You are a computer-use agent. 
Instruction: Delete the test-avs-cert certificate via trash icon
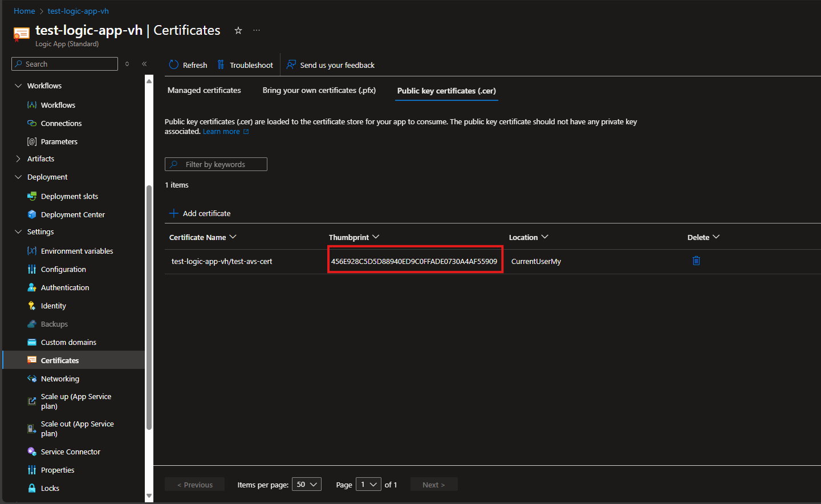click(x=696, y=261)
